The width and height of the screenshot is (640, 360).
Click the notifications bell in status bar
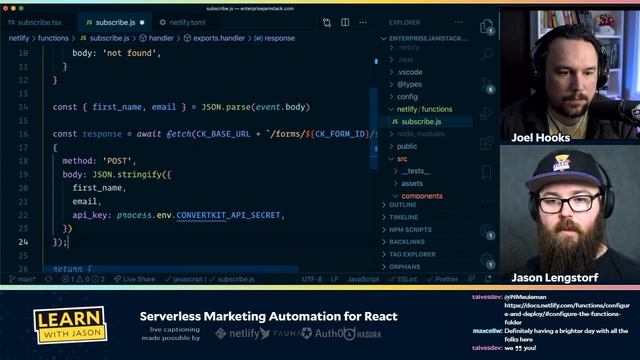tap(488, 279)
